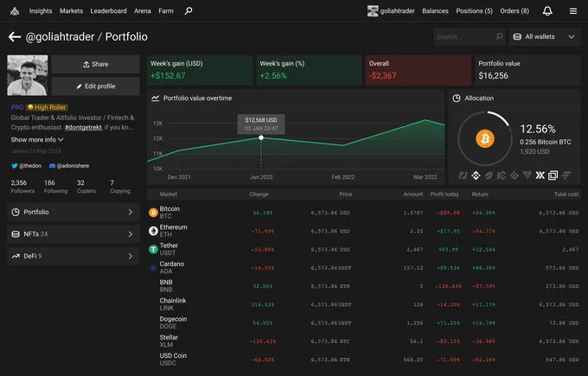Sort by the Total cost column header
Viewport: 588px width, 376px height.
566,194
